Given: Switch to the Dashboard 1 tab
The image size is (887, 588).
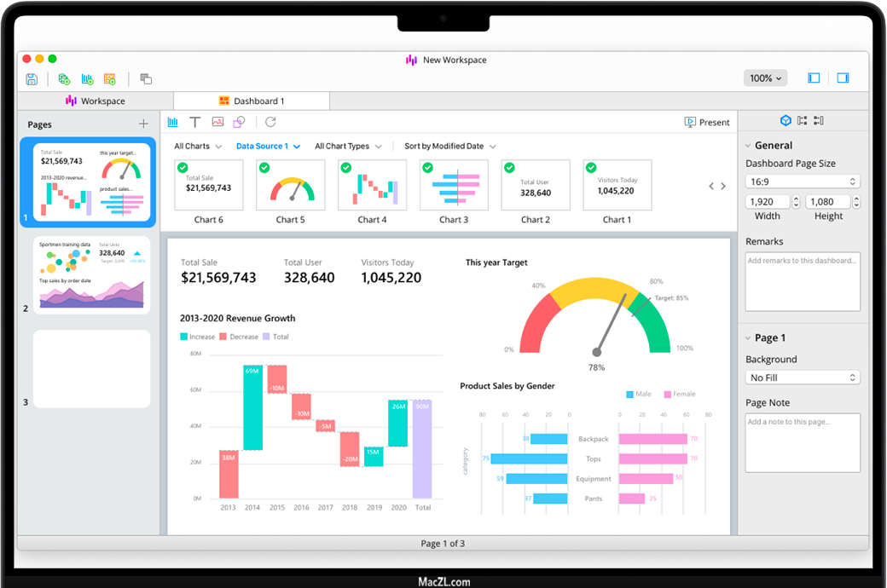Looking at the screenshot, I should (252, 101).
